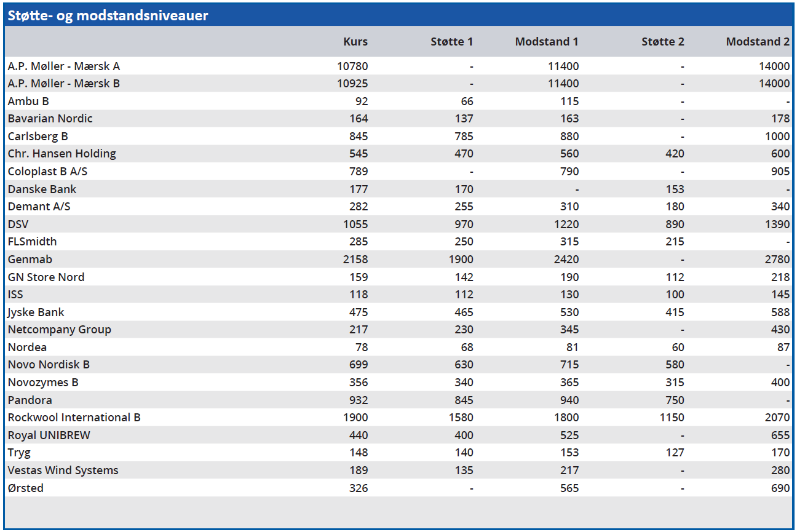Image resolution: width=797 pixels, height=532 pixels.
Task: Select the 'Demant A/S' row name
Action: tap(39, 207)
